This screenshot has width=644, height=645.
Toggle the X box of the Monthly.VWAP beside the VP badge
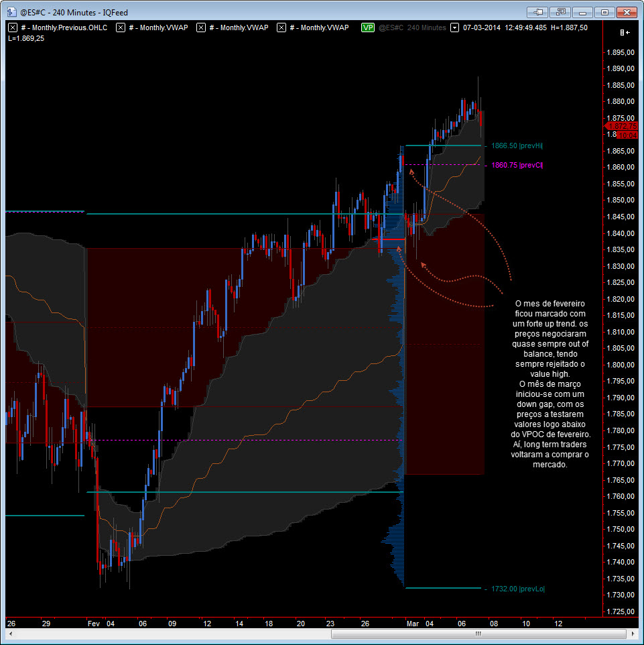pos(281,27)
